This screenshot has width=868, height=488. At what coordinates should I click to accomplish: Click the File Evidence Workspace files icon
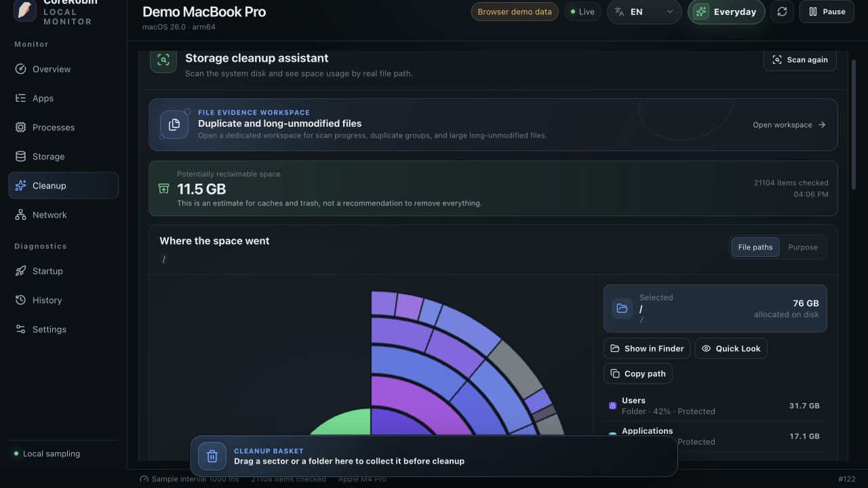(x=174, y=125)
